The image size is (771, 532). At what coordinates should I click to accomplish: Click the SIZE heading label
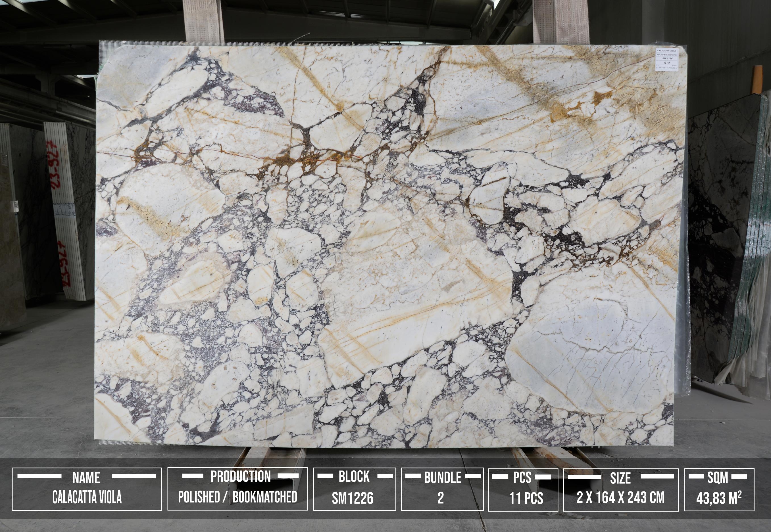(x=620, y=478)
